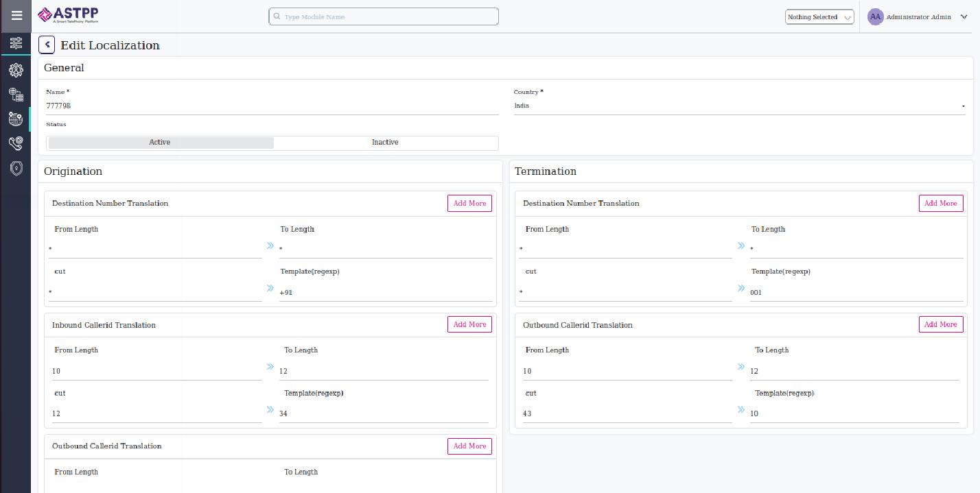This screenshot has height=493, width=980.
Task: Click the Edit Localization page title
Action: pyautogui.click(x=110, y=45)
